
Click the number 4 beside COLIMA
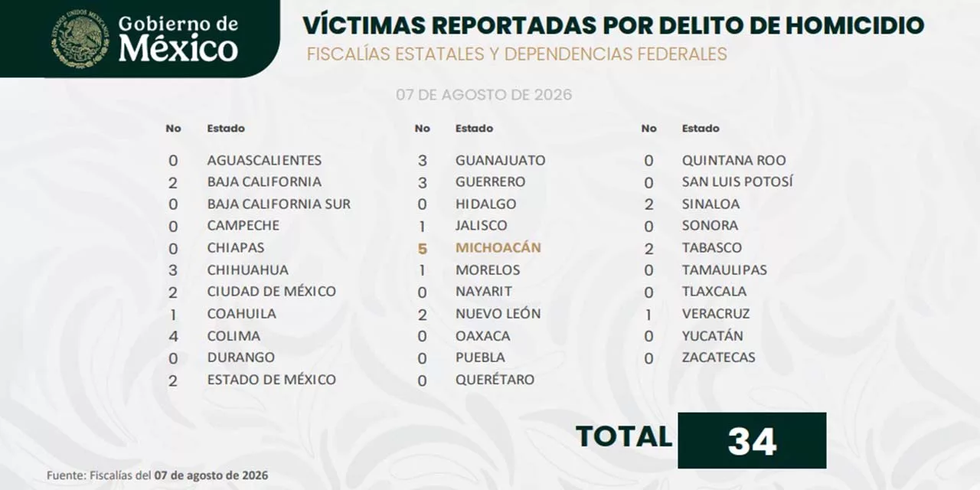click(x=173, y=335)
